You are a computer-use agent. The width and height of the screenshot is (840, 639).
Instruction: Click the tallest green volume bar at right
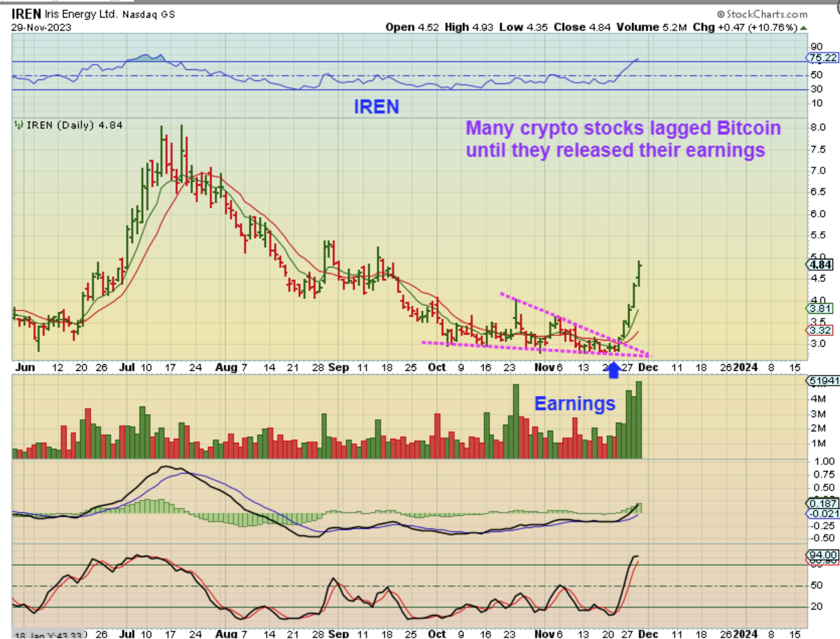(639, 420)
